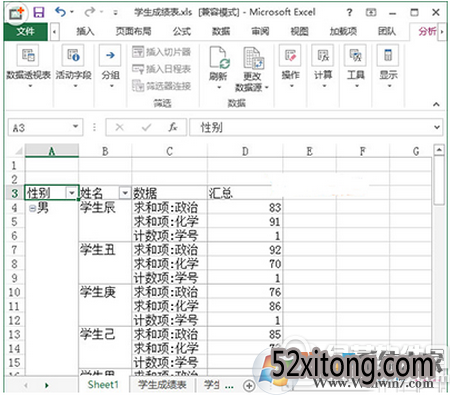Click the Excel application icon in the title bar

click(x=16, y=13)
